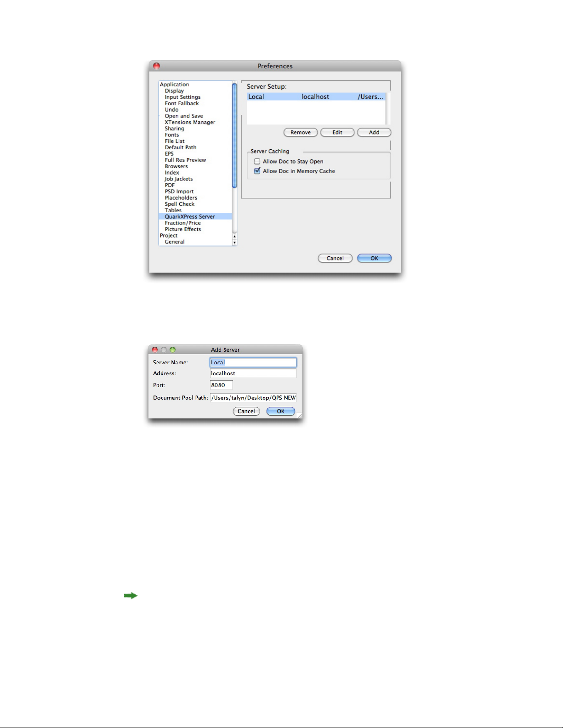This screenshot has height=728, width=563.
Task: Click the Server Name input field
Action: point(253,362)
